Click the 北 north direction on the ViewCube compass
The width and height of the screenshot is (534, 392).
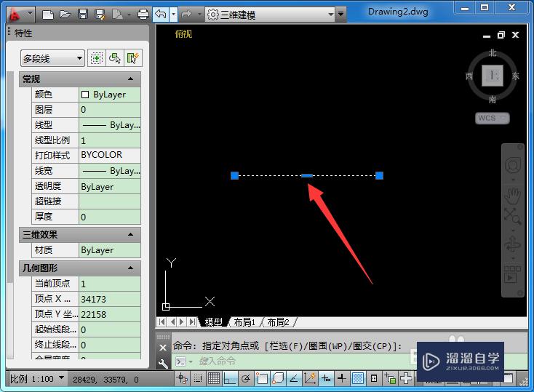point(493,53)
